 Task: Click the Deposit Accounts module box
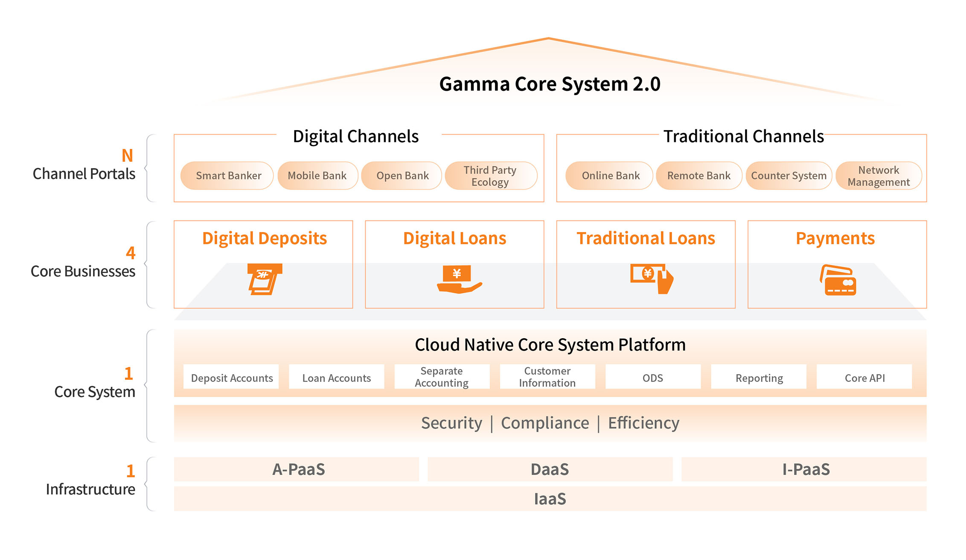tap(231, 377)
